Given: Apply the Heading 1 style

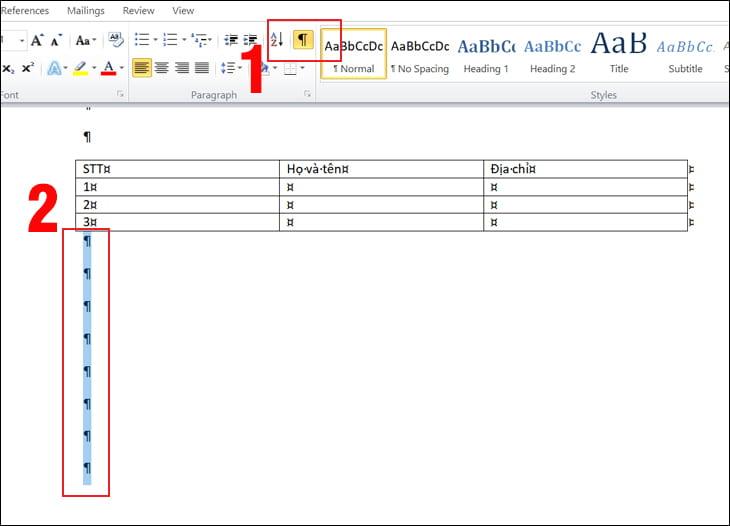Looking at the screenshot, I should pos(486,53).
